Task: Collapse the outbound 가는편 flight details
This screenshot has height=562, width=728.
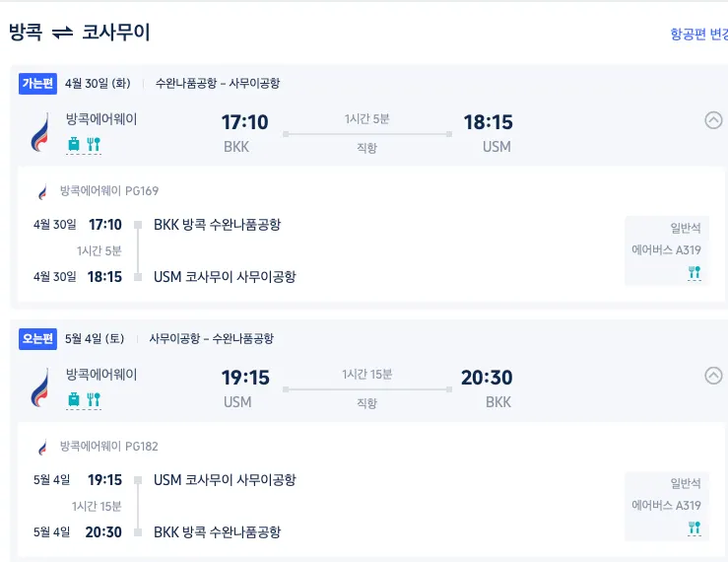Action: point(713,120)
